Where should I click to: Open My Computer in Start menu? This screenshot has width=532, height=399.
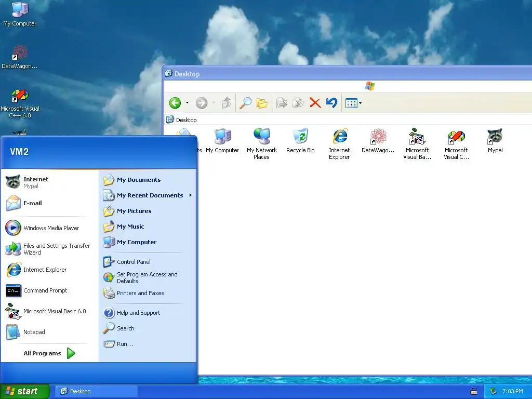tap(148, 242)
